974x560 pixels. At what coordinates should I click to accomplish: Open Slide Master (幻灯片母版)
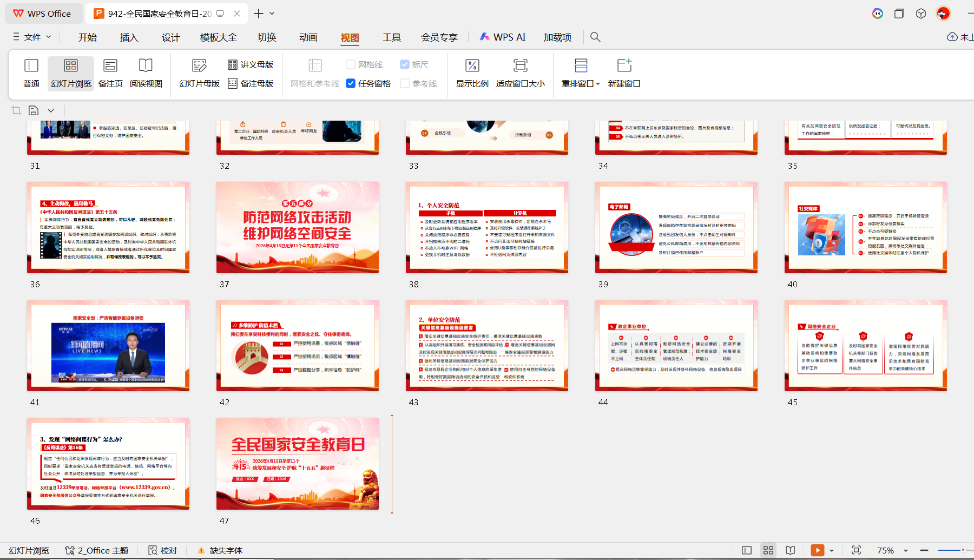tap(199, 73)
